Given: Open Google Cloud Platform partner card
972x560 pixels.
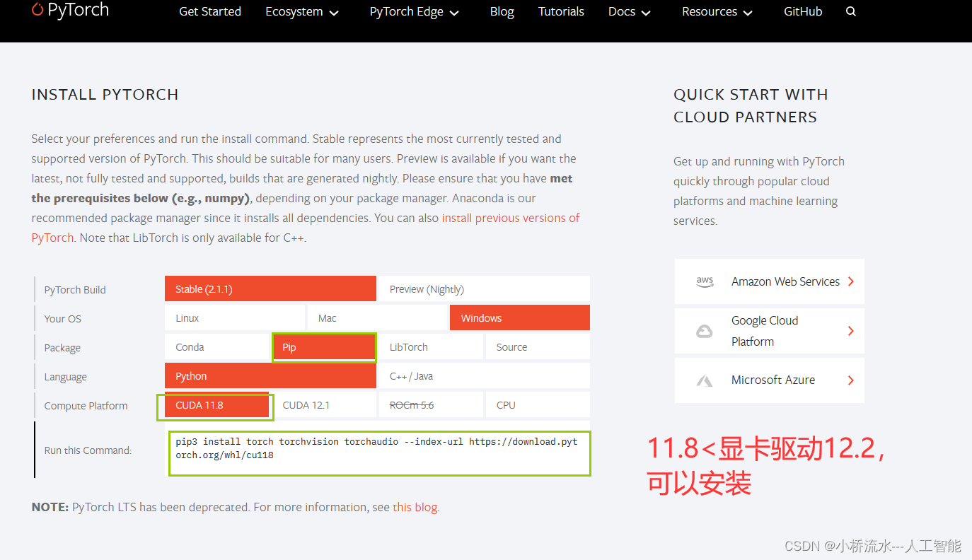Looking at the screenshot, I should point(770,331).
